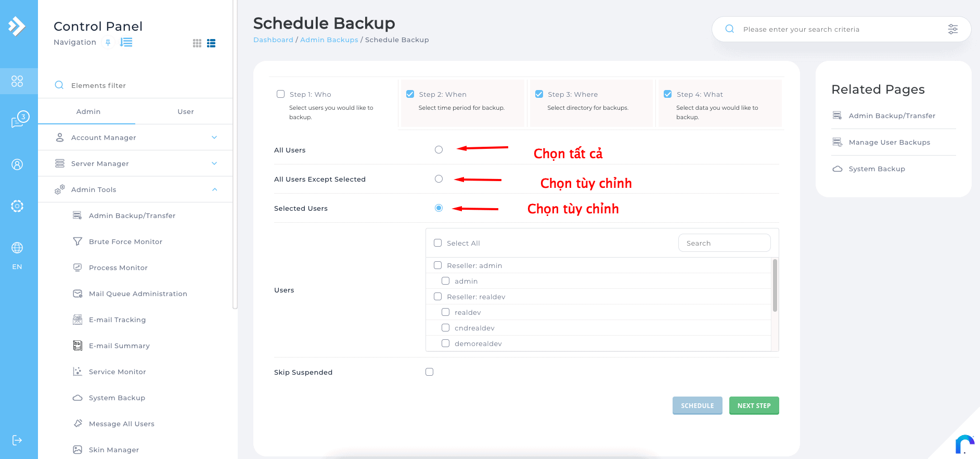Go to Step 4: What tab

(720, 103)
